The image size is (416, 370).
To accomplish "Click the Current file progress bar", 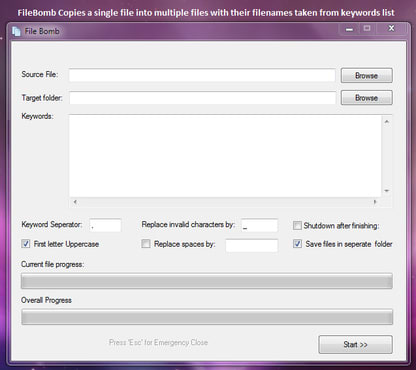I will coord(207,281).
